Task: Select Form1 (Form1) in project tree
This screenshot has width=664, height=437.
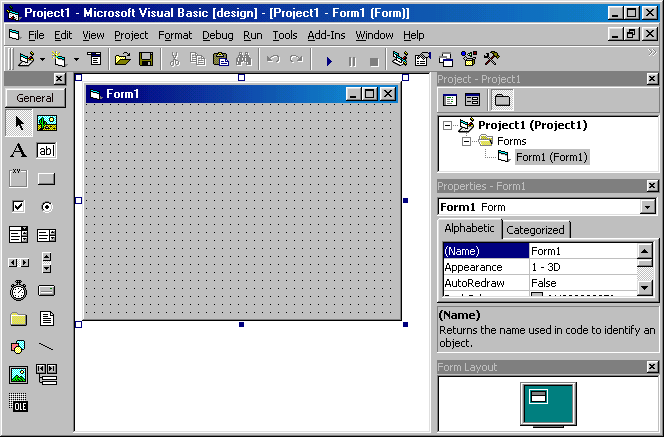Action: tap(552, 157)
